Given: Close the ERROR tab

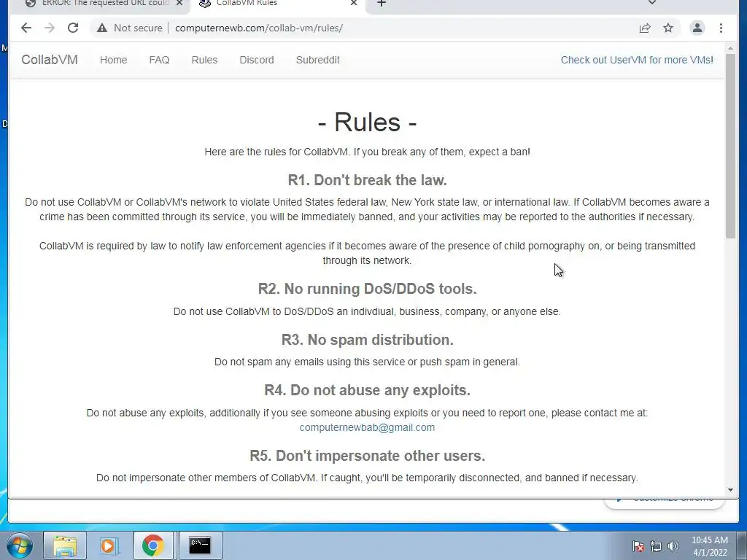Looking at the screenshot, I should pyautogui.click(x=179, y=4).
